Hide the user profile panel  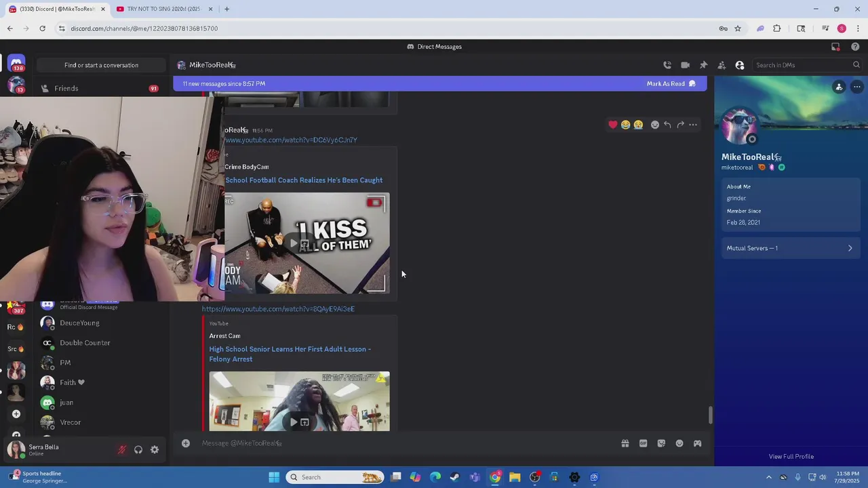click(x=740, y=65)
